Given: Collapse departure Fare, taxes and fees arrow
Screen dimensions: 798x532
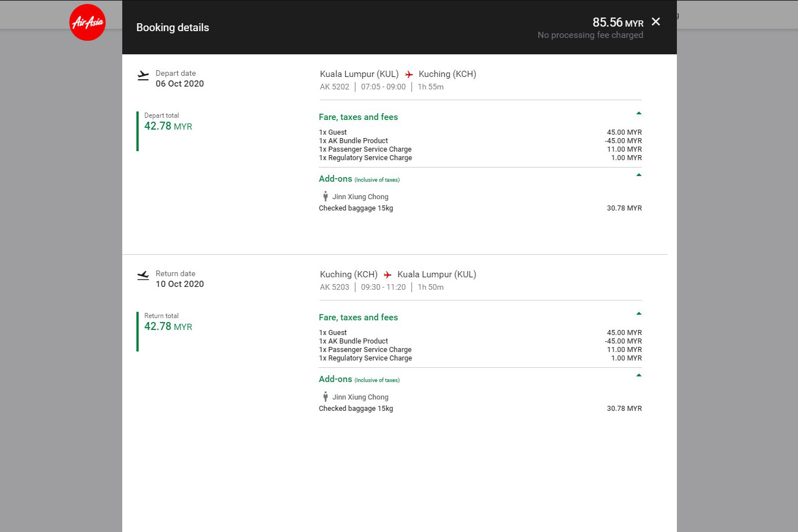Looking at the screenshot, I should 638,113.
